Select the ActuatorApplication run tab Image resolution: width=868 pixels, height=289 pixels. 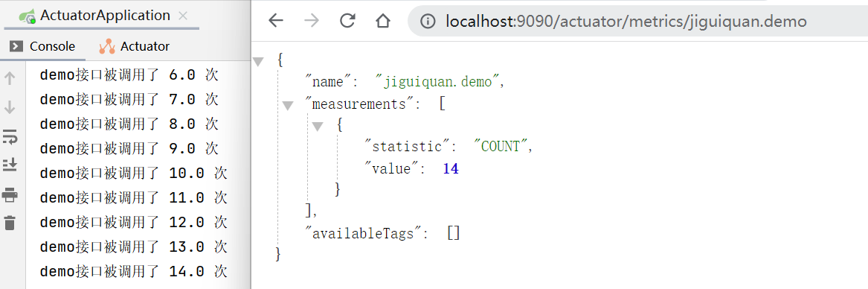click(94, 16)
